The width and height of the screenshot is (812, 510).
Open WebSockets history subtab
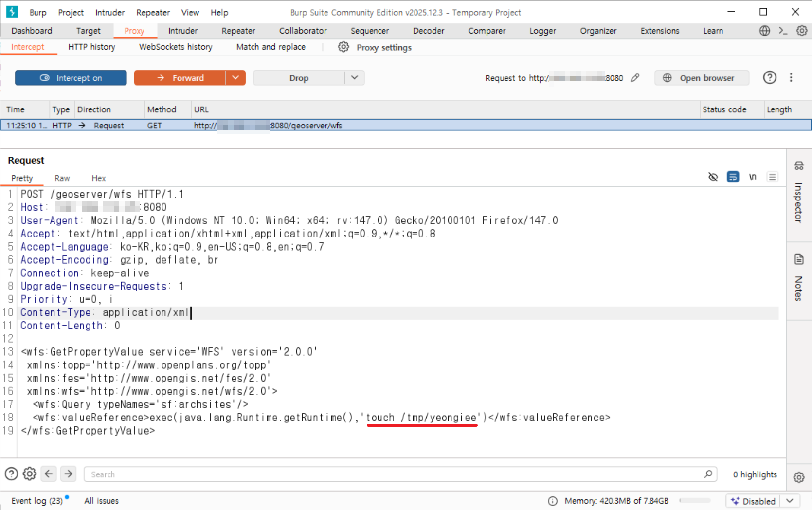click(x=176, y=47)
